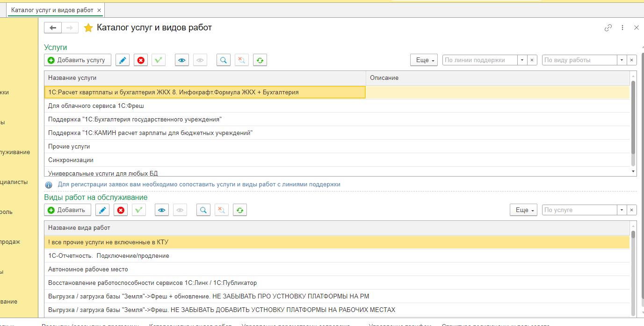Edit selected service with the Услуги pencil icon
Image resolution: width=644 pixels, height=326 pixels.
tap(123, 60)
